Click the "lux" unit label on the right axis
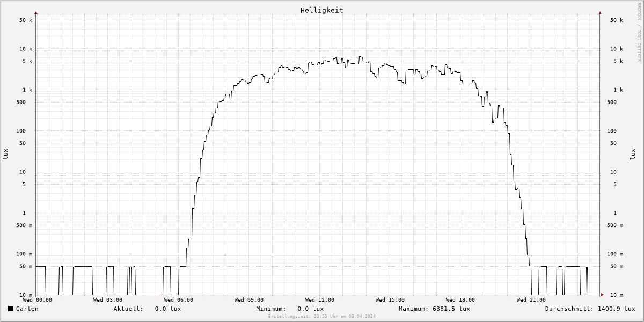Viewport: 644px width, 322px height. coord(633,155)
